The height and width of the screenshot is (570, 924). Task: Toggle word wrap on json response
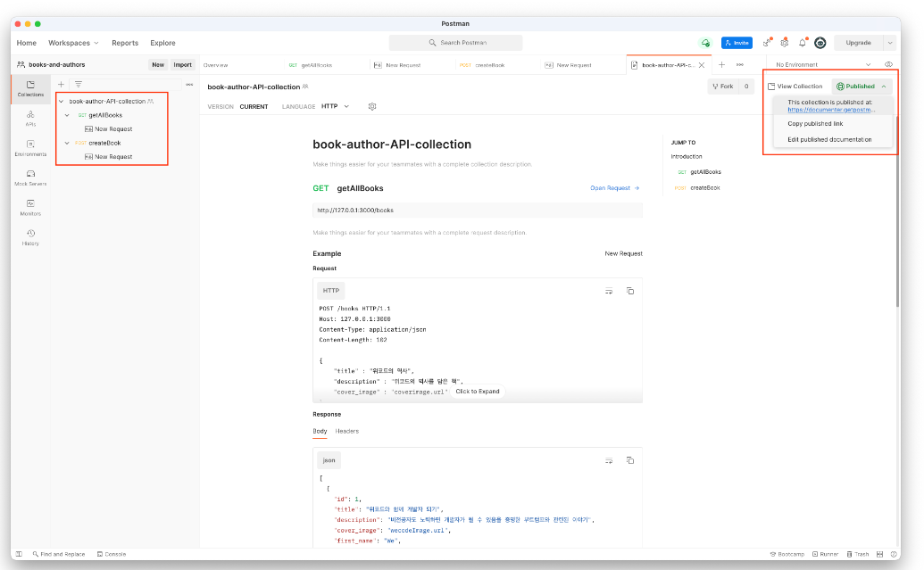pyautogui.click(x=609, y=460)
